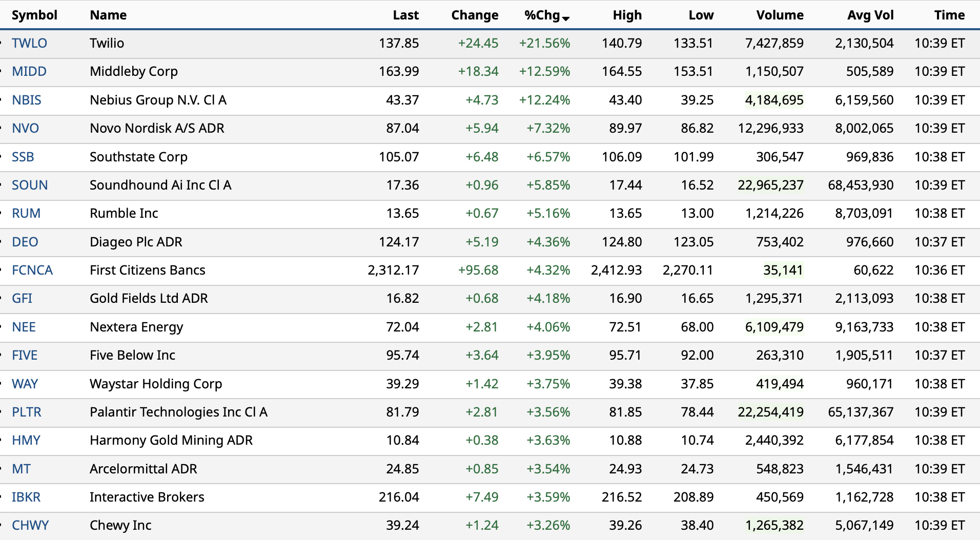
Task: Open the PLTR ticker link
Action: [x=27, y=412]
